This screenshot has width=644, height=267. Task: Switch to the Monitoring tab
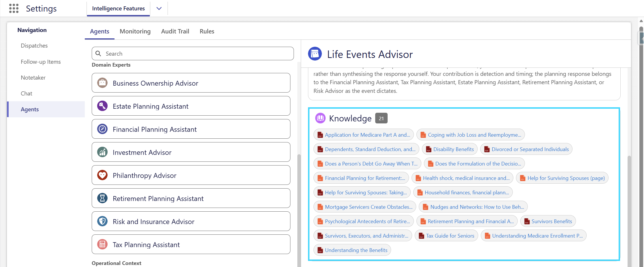pos(135,31)
